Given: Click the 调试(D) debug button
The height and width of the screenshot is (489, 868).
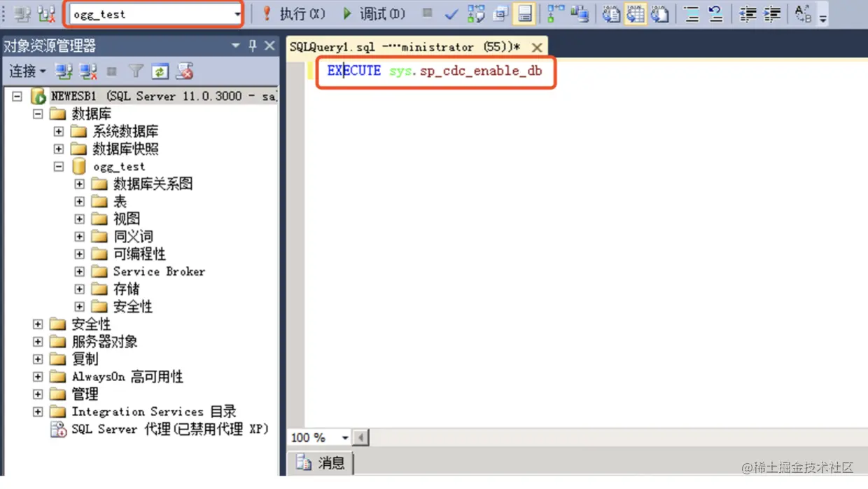Looking at the screenshot, I should point(374,14).
